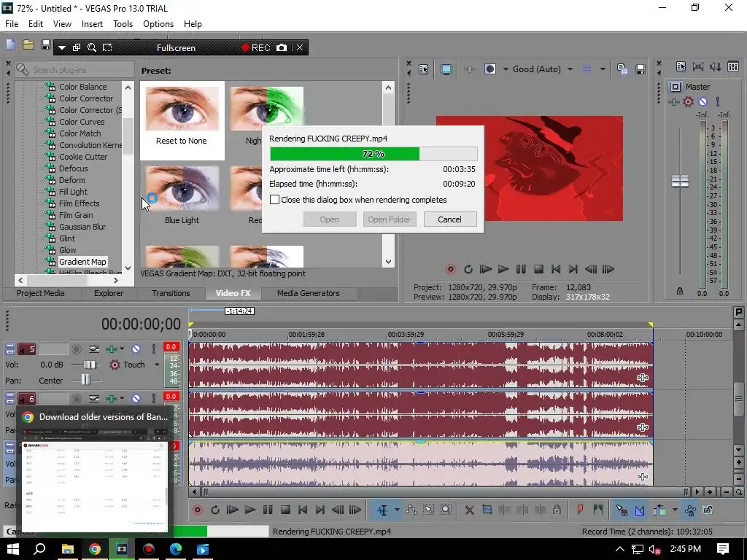Open the Insert menu

click(92, 24)
